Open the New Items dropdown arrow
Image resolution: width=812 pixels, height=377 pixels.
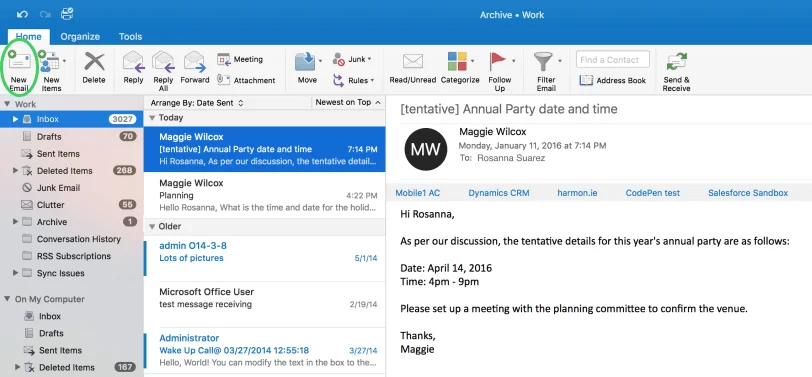(x=64, y=61)
